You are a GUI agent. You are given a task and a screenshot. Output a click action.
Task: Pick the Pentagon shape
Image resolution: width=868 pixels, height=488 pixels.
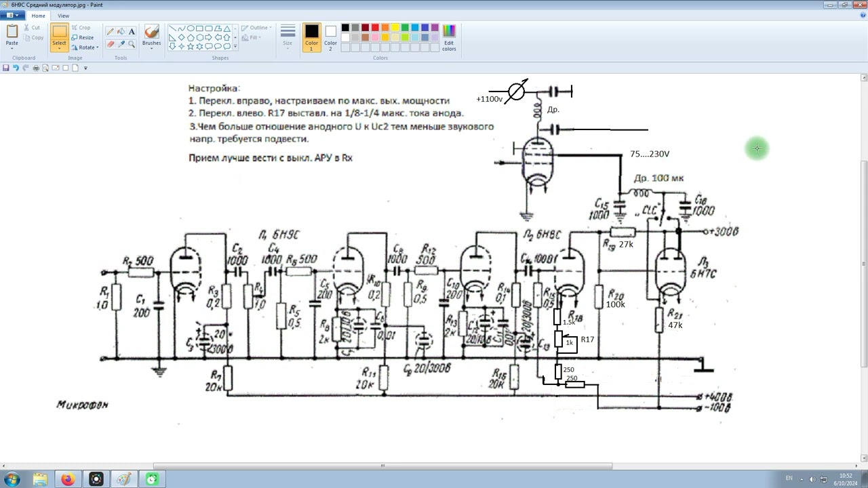(x=191, y=37)
